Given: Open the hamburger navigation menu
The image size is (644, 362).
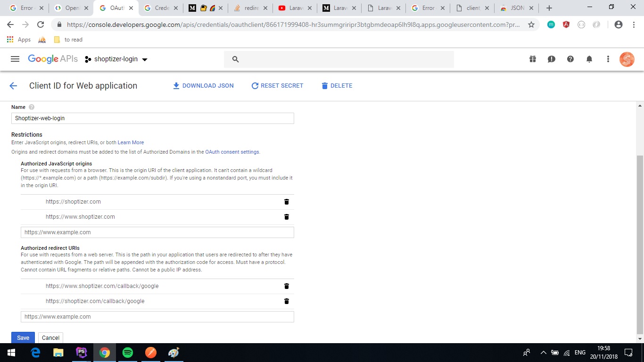Looking at the screenshot, I should point(15,59).
